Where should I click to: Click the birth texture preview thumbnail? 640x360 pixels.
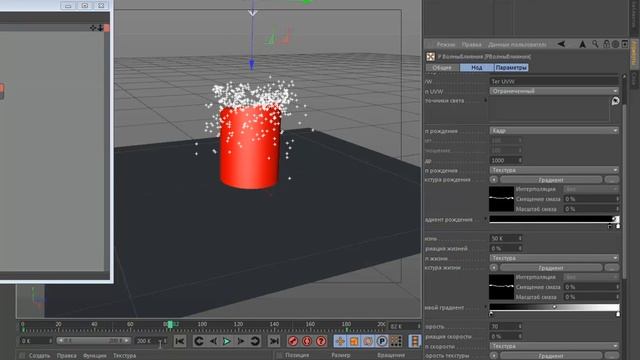[501, 199]
